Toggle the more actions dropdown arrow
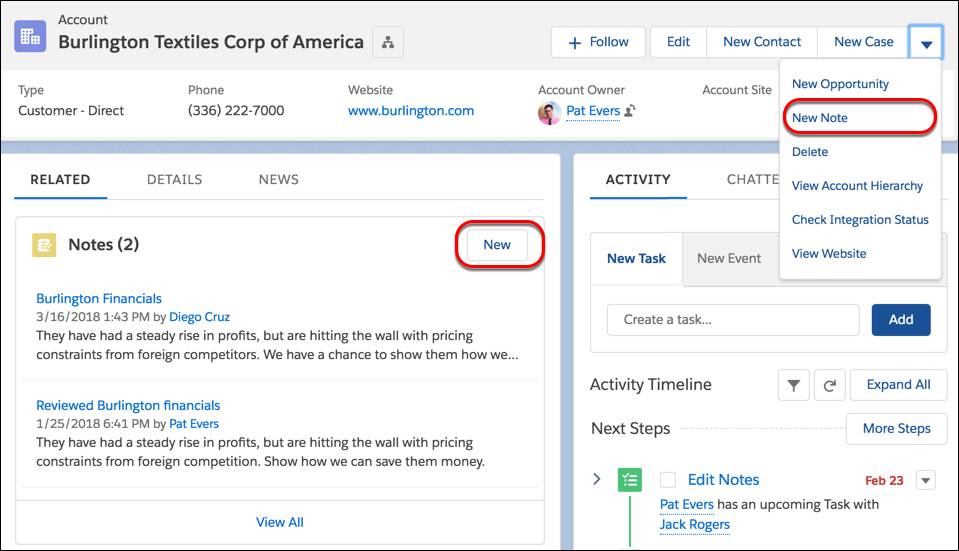Image resolution: width=959 pixels, height=551 pixels. pos(926,43)
